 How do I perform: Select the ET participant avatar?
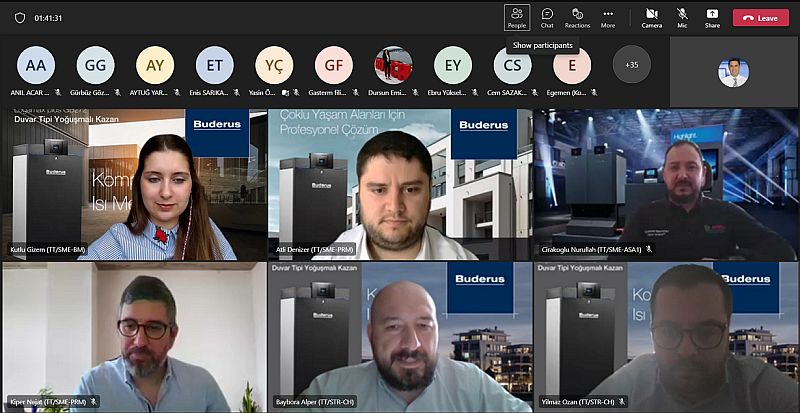coord(215,65)
